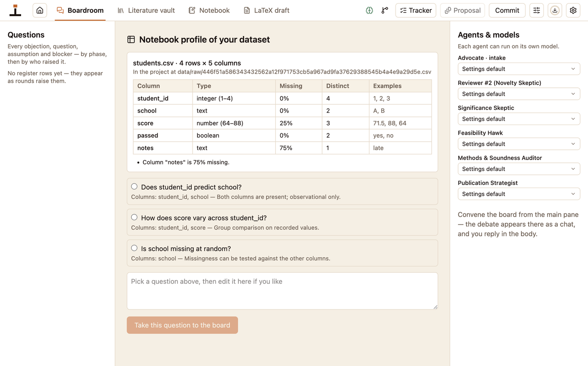The image size is (588, 366).
Task: Switch to the LaTeX draft tab
Action: (266, 10)
